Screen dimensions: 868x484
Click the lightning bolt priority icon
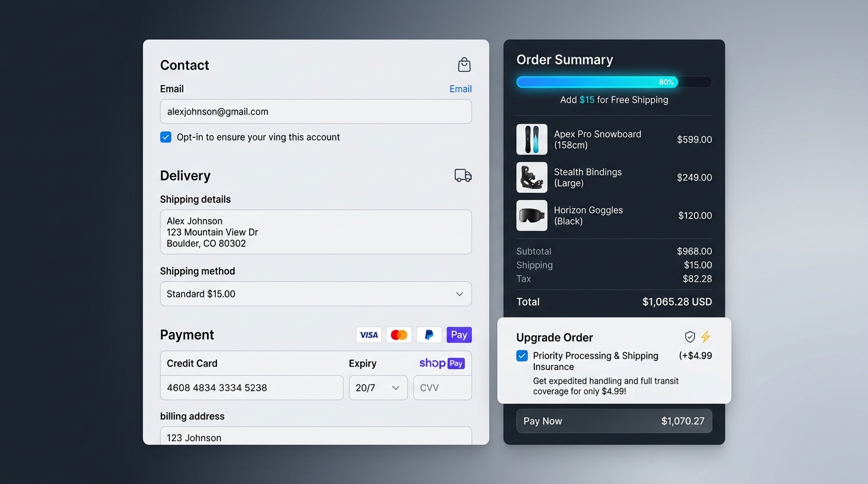(706, 337)
